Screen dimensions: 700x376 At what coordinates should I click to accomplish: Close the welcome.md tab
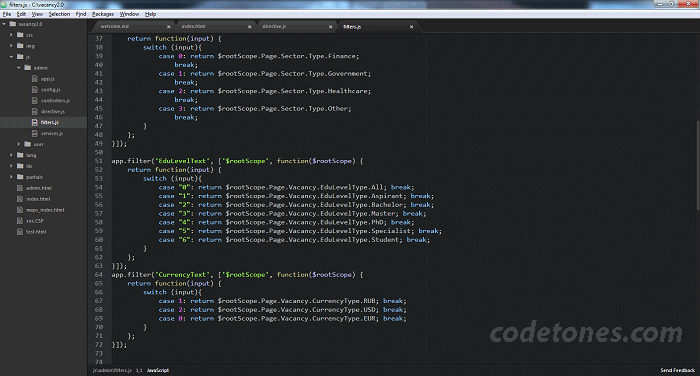[168, 27]
